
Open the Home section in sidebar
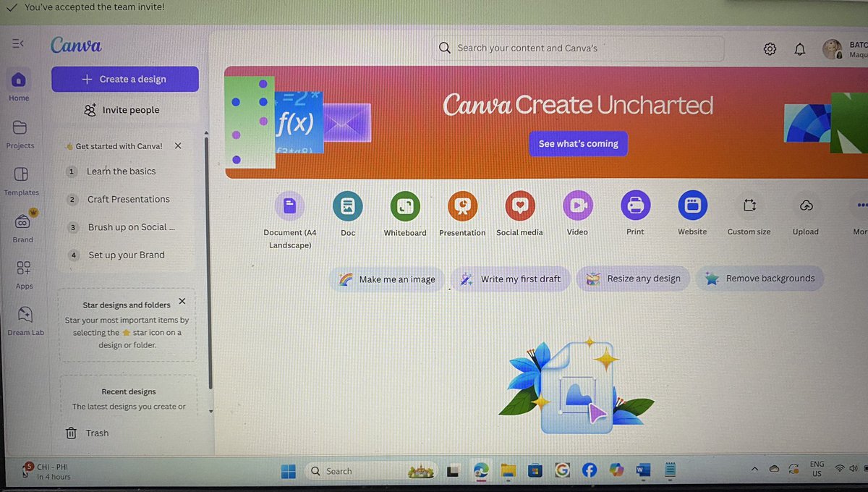[20, 85]
